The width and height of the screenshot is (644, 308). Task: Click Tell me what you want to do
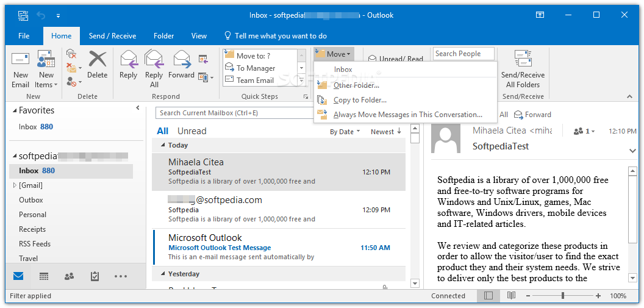click(275, 36)
